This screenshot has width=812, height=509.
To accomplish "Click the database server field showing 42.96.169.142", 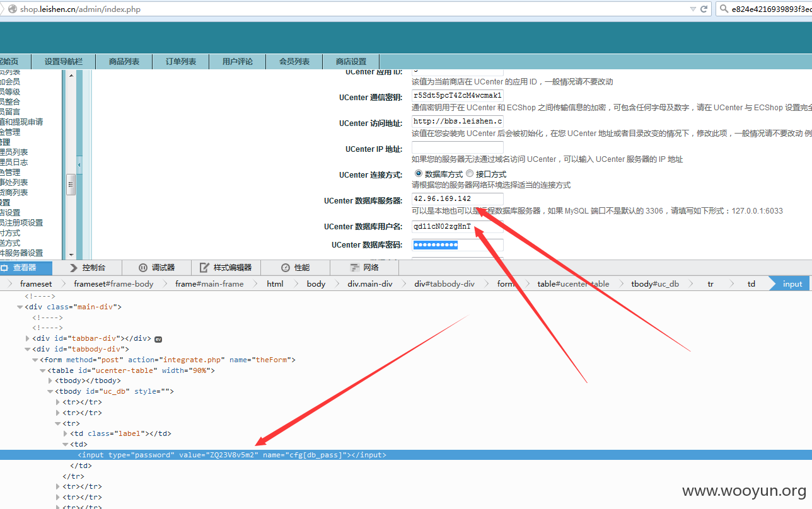I will point(458,199).
